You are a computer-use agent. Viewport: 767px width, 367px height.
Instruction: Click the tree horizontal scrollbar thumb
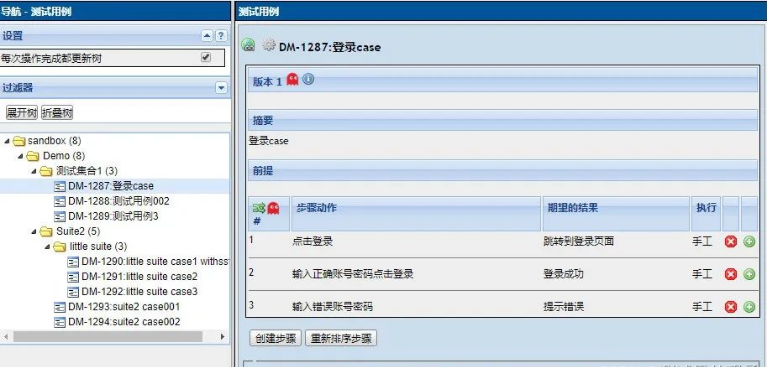click(108, 337)
